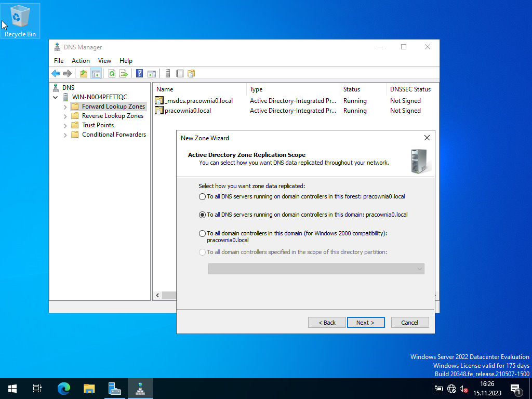
Task: Launch Microsoft Edge from the taskbar
Action: (63, 389)
